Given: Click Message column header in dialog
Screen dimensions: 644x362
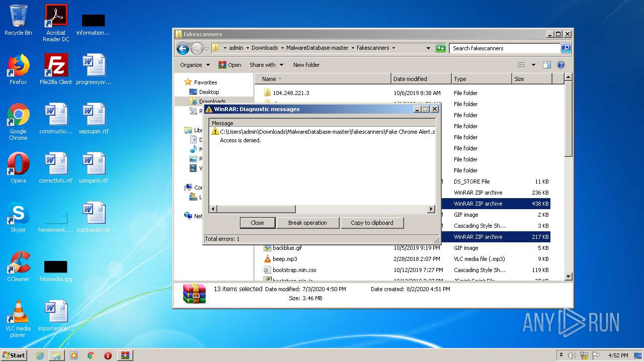Looking at the screenshot, I should click(x=322, y=123).
